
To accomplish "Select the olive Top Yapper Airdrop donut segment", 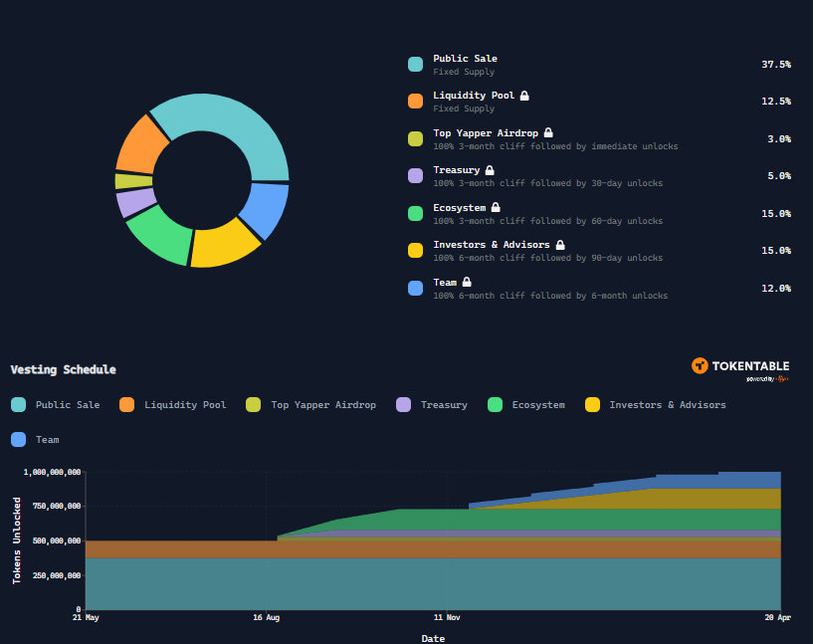I will coord(133,181).
